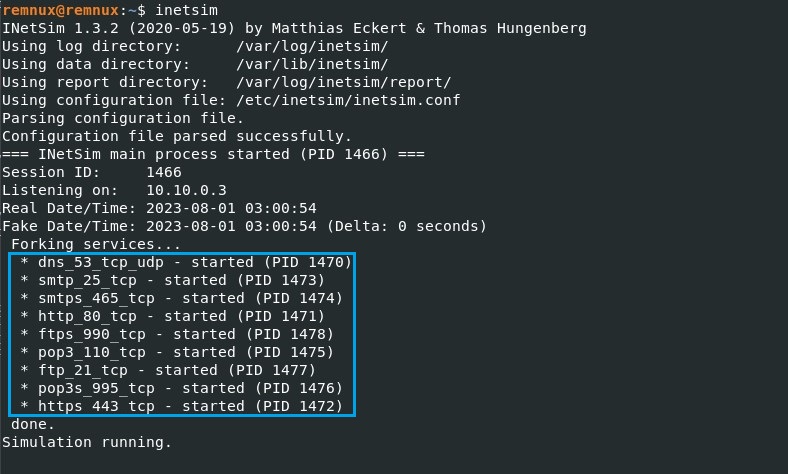Click the report directory path
Image resolution: width=788 pixels, height=474 pixels.
pyautogui.click(x=344, y=82)
